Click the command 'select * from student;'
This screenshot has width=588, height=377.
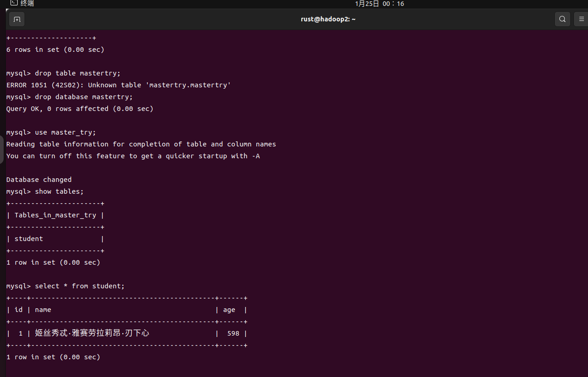tap(80, 286)
